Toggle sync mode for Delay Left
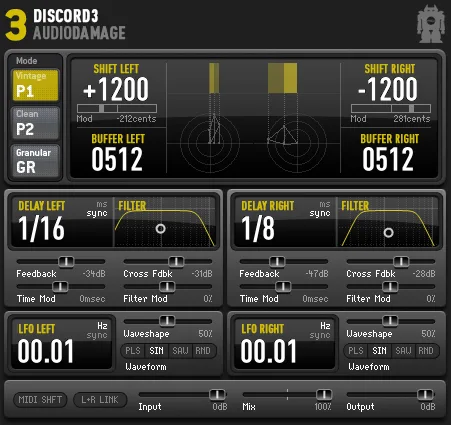This screenshot has width=451, height=425. [x=97, y=213]
